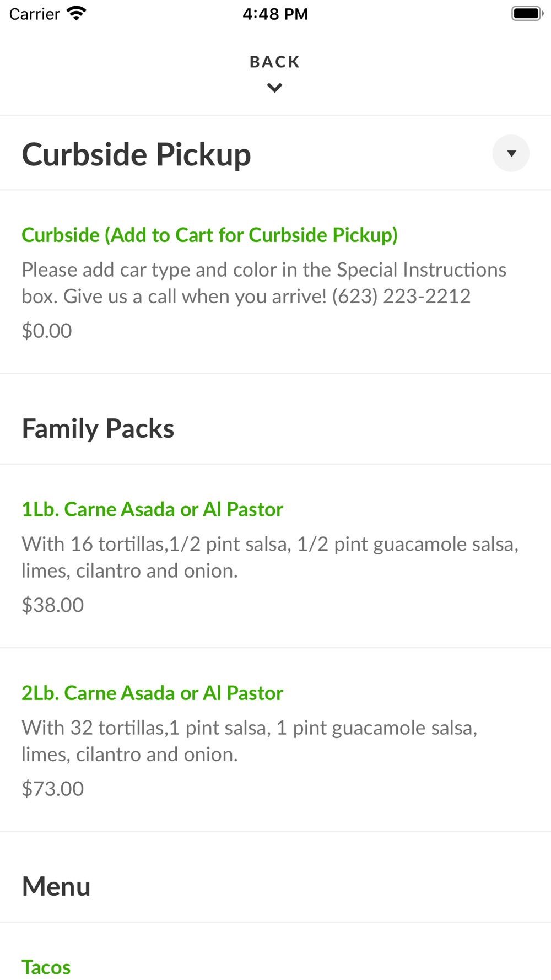The height and width of the screenshot is (980, 551).
Task: Tap the car type instructions text
Action: point(263,283)
